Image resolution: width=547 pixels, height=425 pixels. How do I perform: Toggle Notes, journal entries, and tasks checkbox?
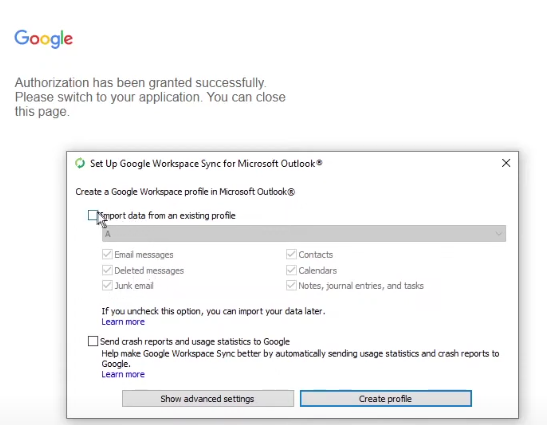[x=291, y=285]
